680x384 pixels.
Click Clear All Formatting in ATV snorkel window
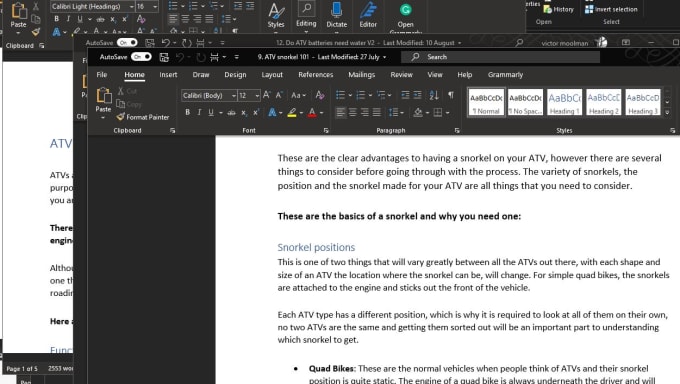(x=320, y=95)
